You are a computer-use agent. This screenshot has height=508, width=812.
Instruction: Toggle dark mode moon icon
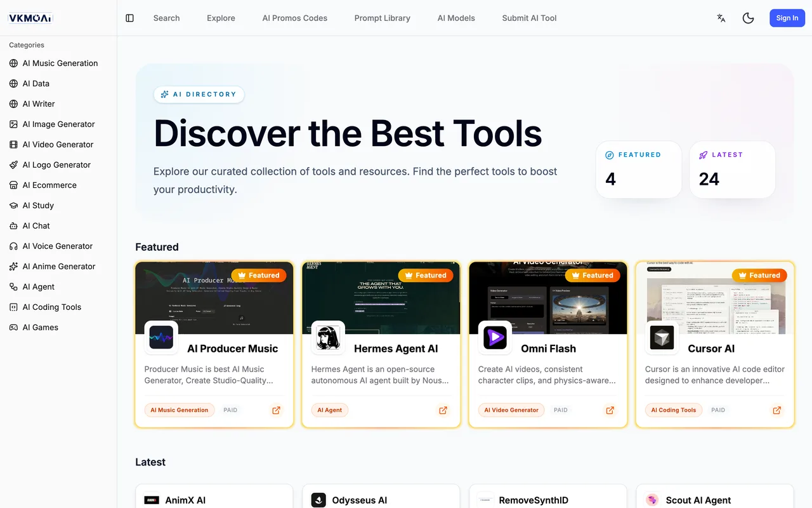point(748,18)
